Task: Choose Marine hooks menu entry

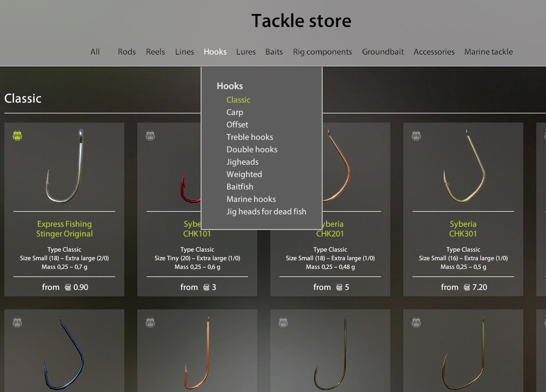Action: [251, 199]
